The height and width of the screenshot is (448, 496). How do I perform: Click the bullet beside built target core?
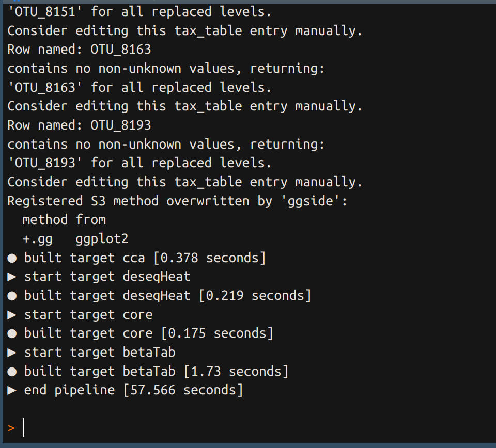pyautogui.click(x=12, y=333)
